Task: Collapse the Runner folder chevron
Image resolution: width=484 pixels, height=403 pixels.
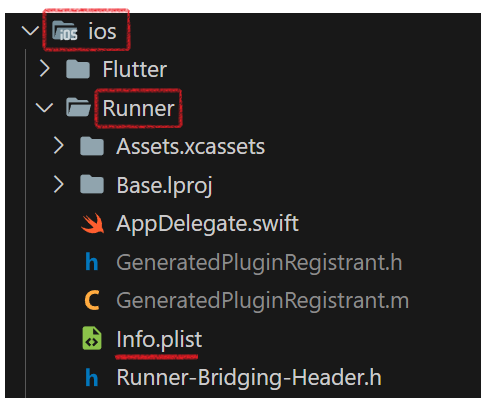Action: point(44,108)
